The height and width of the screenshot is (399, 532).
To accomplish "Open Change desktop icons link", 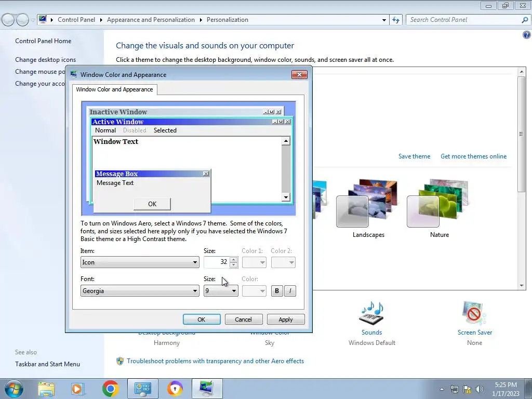I will pos(46,60).
